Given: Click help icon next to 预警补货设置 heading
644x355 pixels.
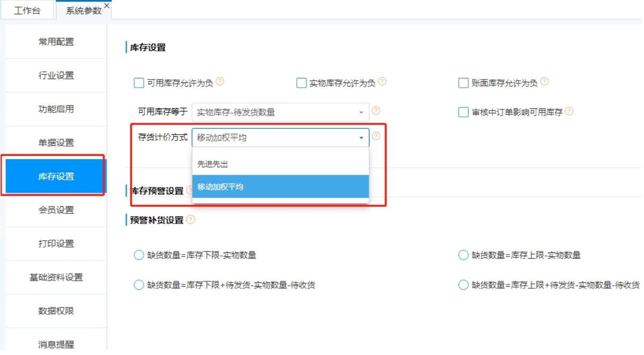Looking at the screenshot, I should click(191, 219).
